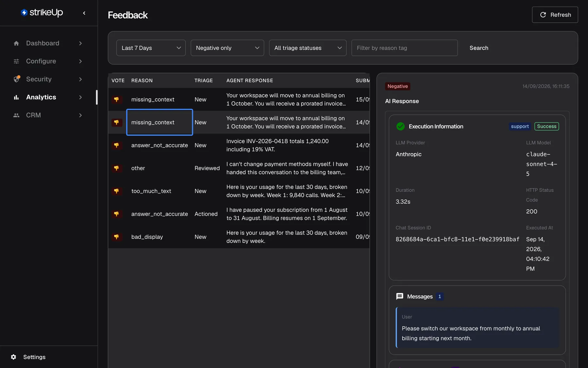
Task: Click the Analytics bar chart icon
Action: point(16,97)
